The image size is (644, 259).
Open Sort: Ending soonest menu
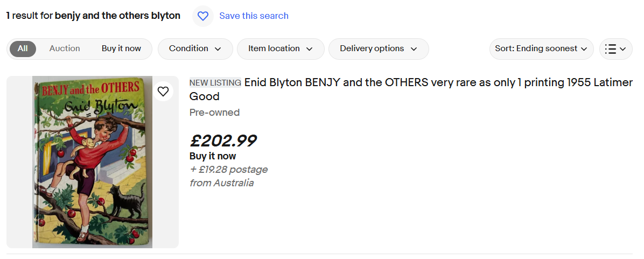[x=541, y=48]
